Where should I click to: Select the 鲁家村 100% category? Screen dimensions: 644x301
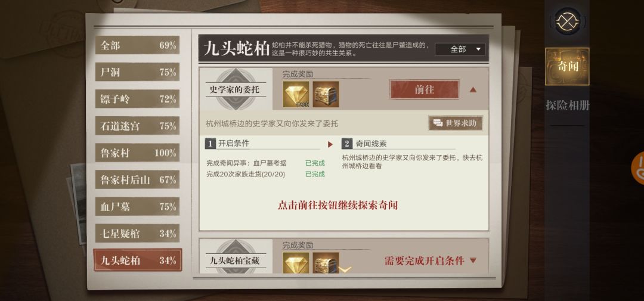pyautogui.click(x=138, y=153)
